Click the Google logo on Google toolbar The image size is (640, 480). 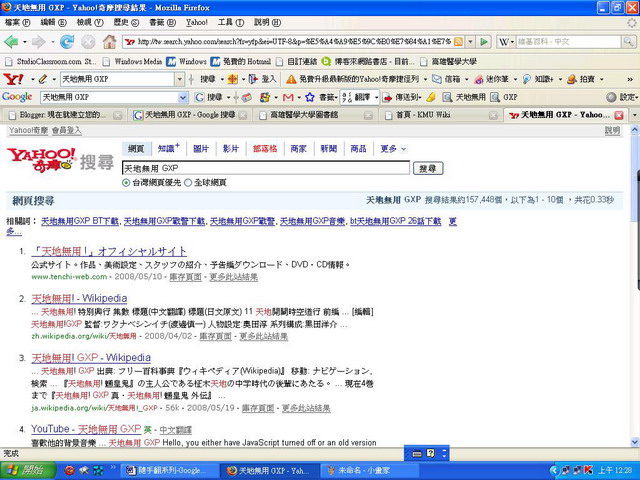(17, 97)
